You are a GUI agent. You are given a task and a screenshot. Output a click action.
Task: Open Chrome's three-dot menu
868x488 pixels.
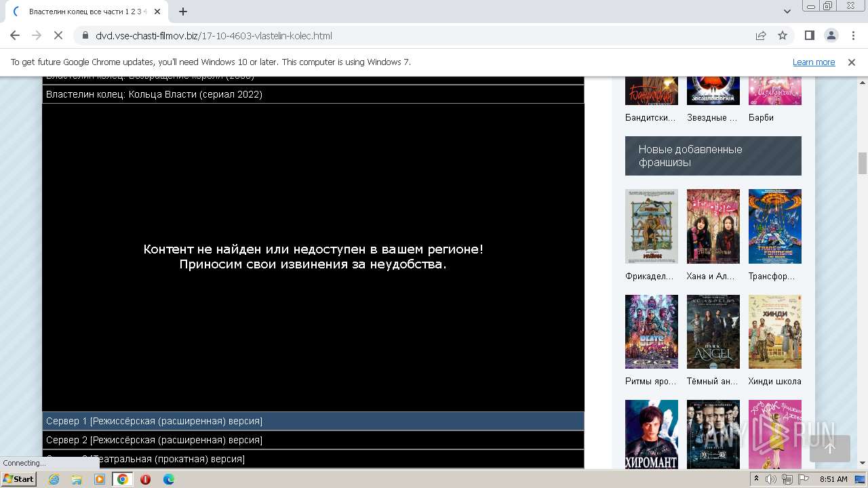pyautogui.click(x=852, y=35)
